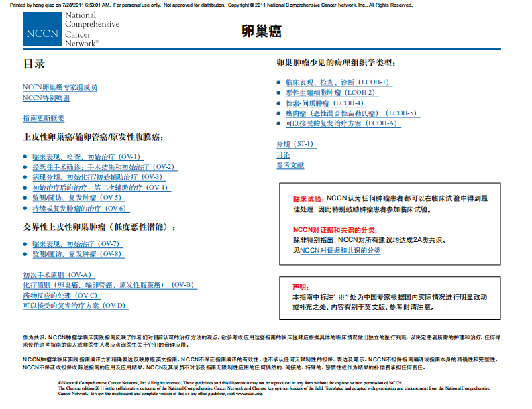
Task: Open 初次手术原则 (OV-A) link
Action: [x=58, y=275]
